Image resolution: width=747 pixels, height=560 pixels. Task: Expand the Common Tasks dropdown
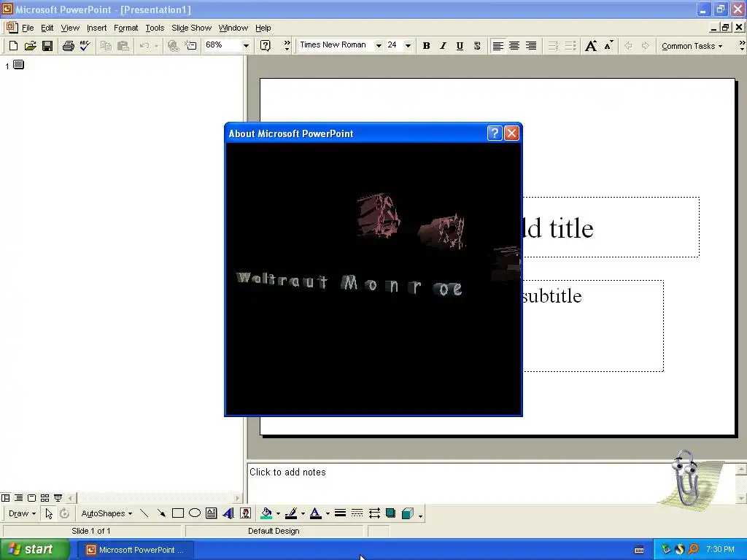pos(692,46)
